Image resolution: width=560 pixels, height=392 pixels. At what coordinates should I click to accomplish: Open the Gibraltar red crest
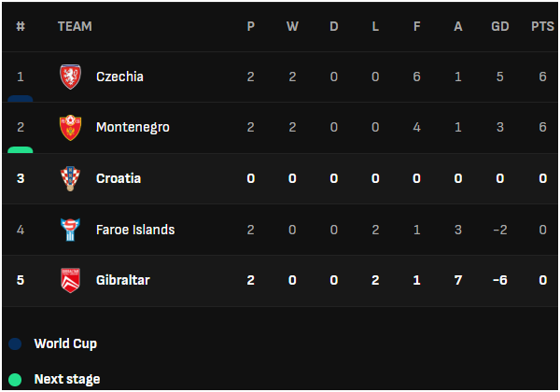click(x=70, y=280)
